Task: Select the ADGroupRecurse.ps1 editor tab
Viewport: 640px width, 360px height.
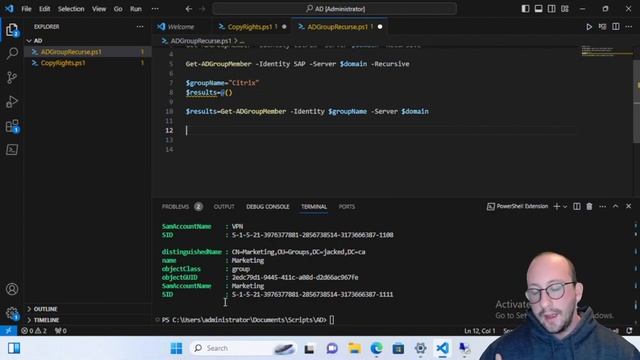Action: click(340, 27)
